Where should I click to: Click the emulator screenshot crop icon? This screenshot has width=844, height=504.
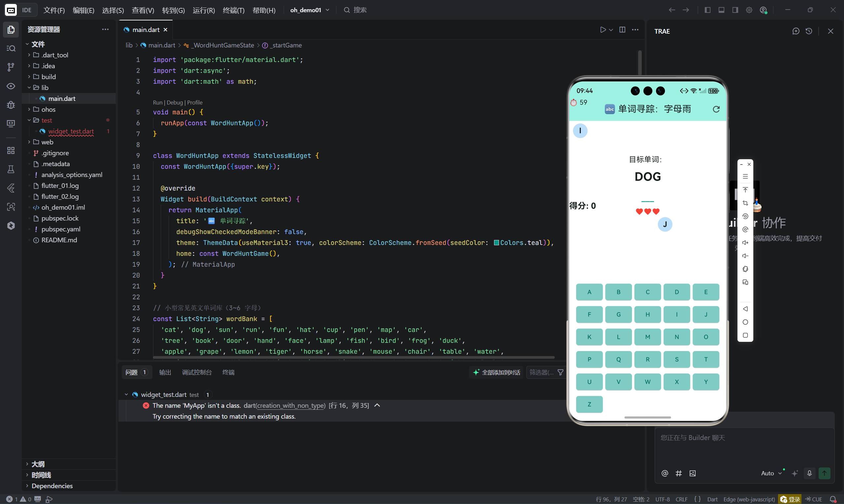745,203
